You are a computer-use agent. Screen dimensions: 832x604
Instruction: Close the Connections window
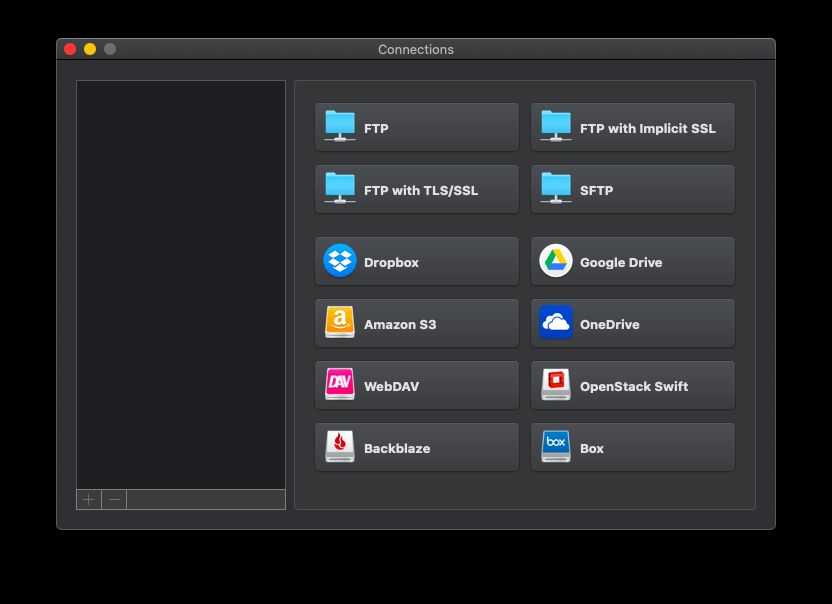(70, 49)
